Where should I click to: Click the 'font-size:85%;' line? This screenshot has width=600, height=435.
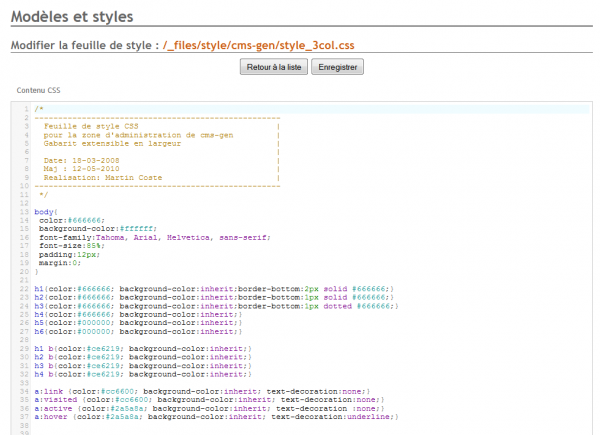pyautogui.click(x=72, y=246)
